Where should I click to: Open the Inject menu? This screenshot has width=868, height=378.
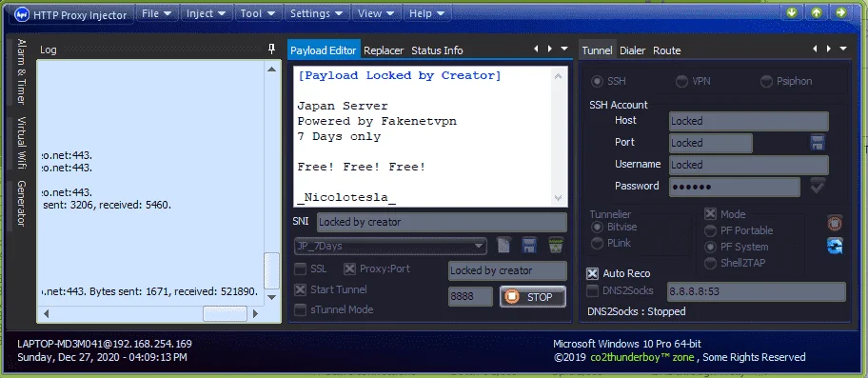(206, 14)
